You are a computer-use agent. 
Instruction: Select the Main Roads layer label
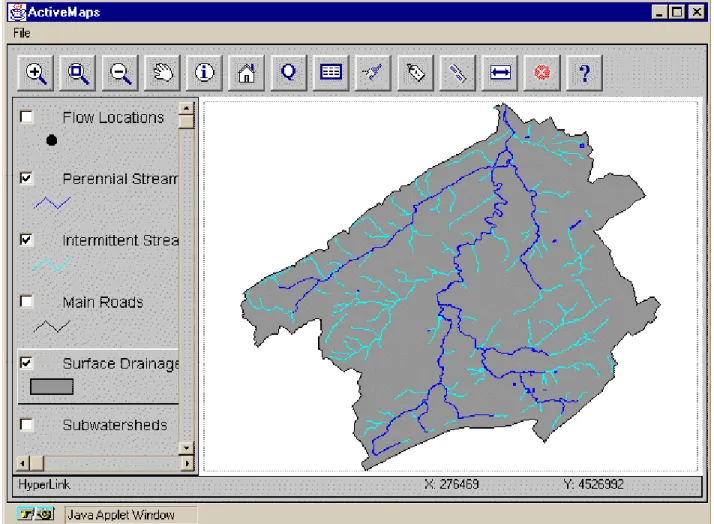[103, 302]
